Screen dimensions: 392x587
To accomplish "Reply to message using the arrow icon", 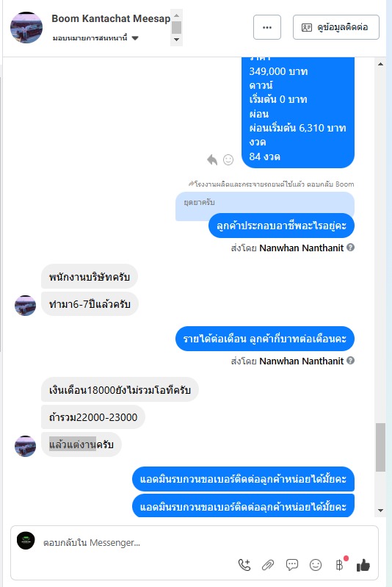I will pyautogui.click(x=212, y=160).
